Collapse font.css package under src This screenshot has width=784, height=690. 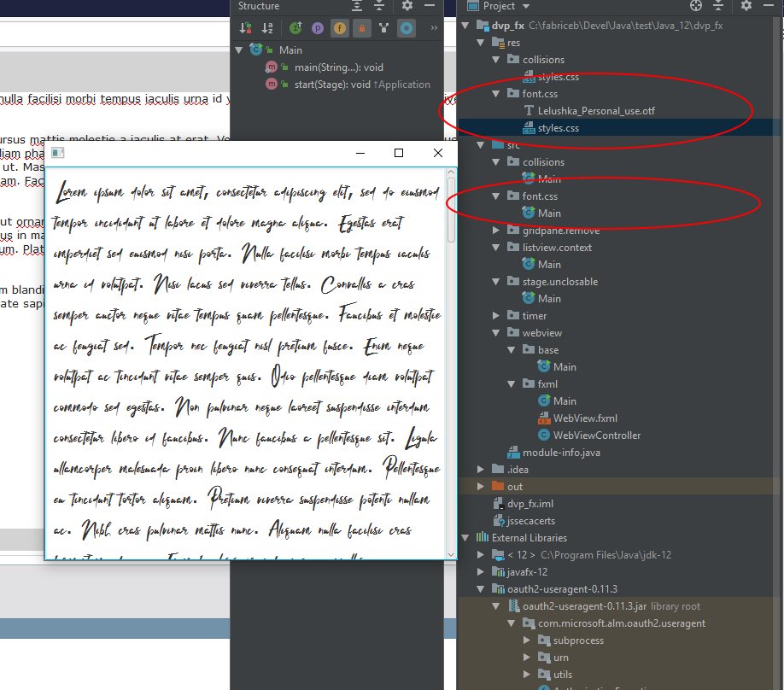(496, 196)
